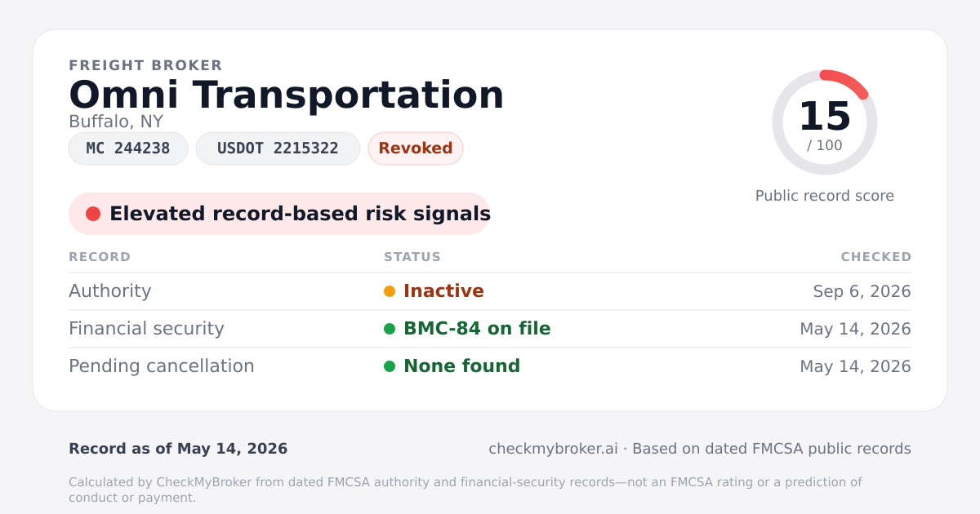Click the orange Inactive status dot

[390, 291]
